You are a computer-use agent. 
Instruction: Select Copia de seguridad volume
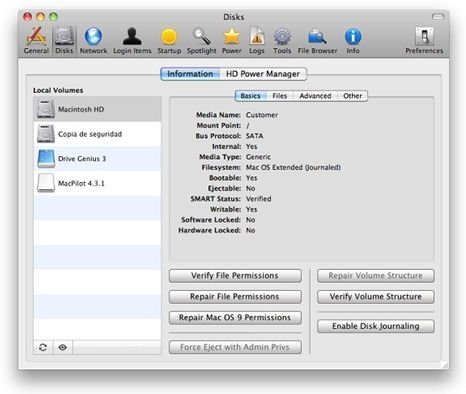point(97,134)
